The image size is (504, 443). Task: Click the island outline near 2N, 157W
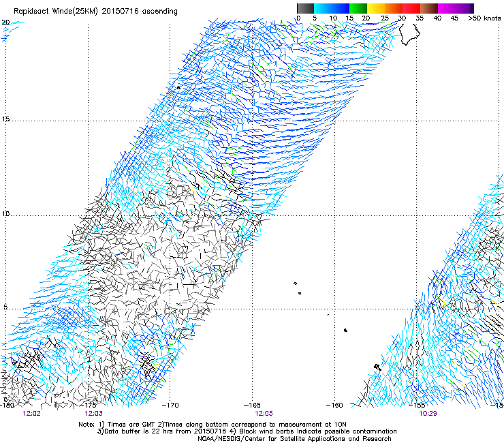tap(377, 367)
